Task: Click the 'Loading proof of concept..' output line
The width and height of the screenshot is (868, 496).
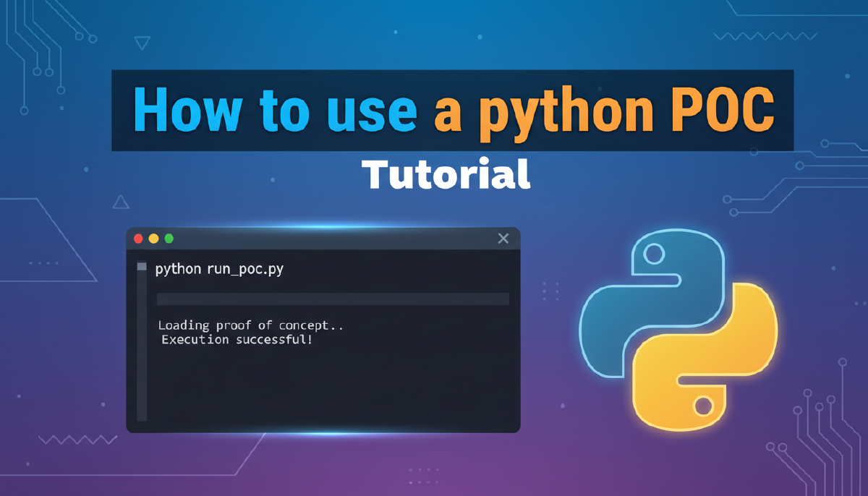Action: (x=250, y=325)
